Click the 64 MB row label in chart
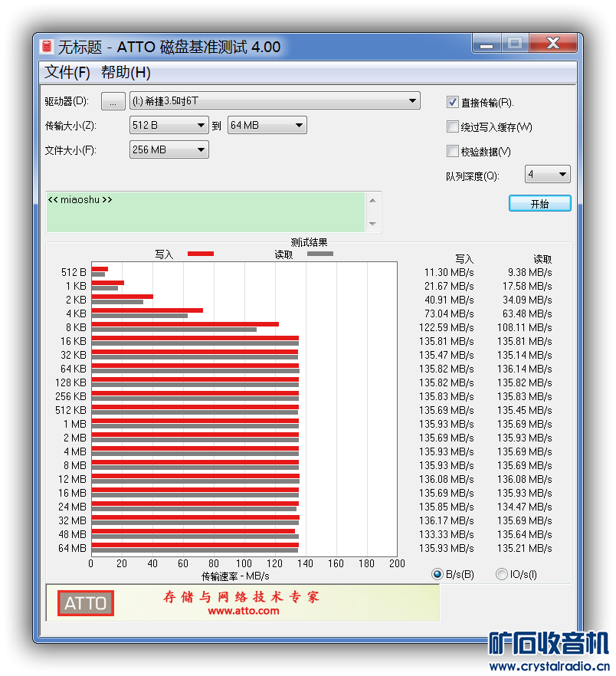This screenshot has width=616, height=676. [x=73, y=549]
